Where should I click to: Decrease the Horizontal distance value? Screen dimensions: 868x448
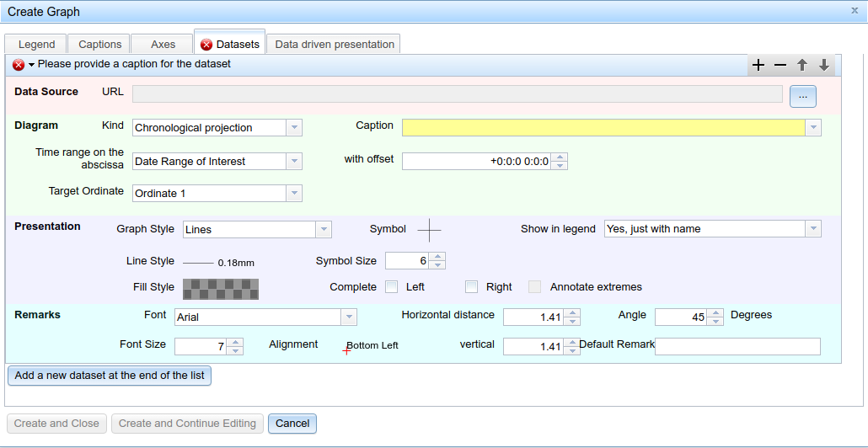572,322
